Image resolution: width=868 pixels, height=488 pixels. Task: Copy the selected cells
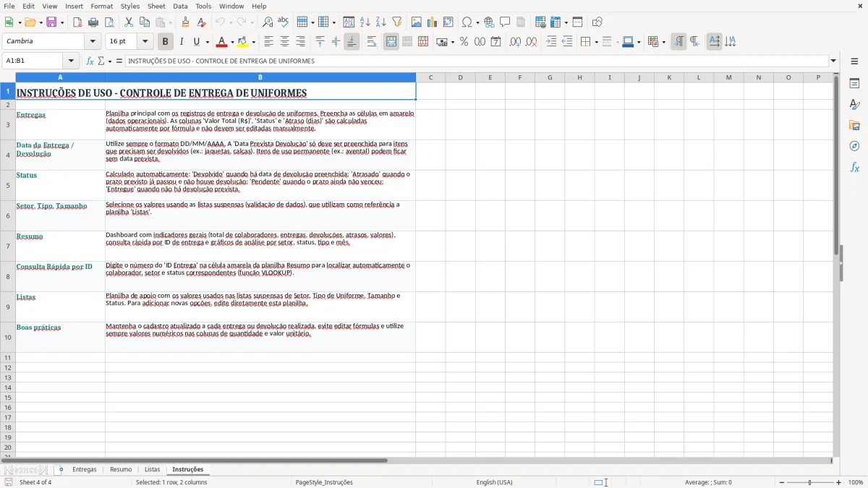[145, 22]
